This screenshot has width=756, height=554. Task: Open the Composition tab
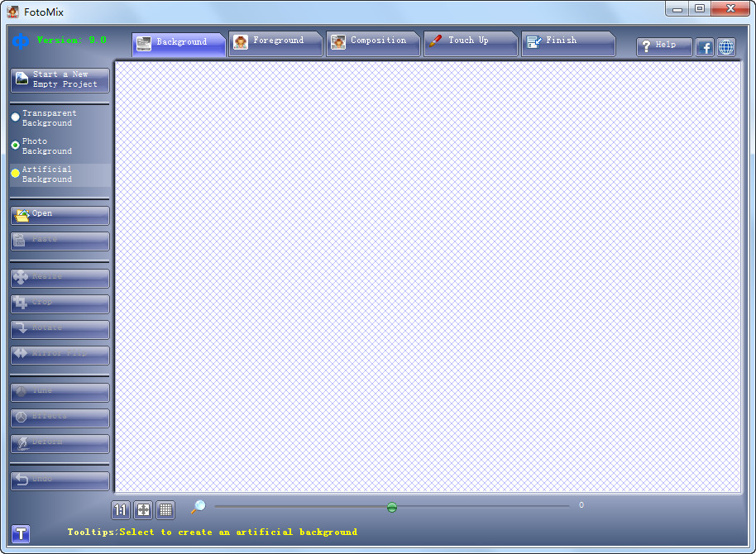[x=373, y=43]
